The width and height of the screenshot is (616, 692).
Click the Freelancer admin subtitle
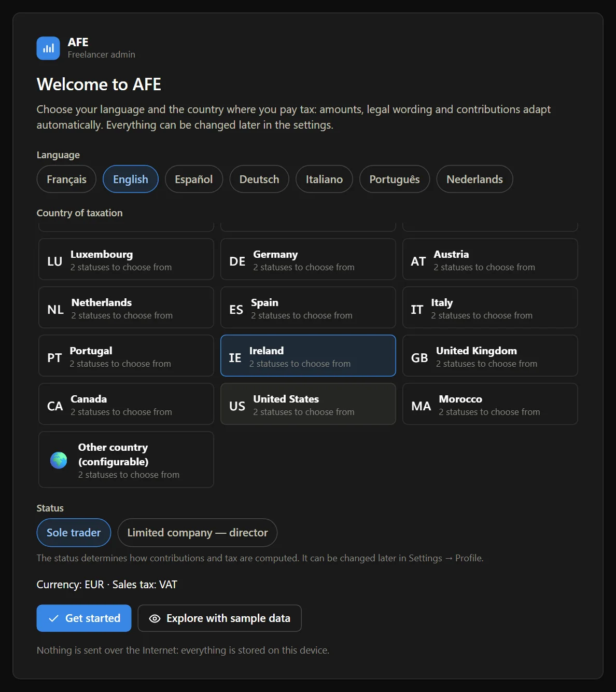click(x=102, y=54)
